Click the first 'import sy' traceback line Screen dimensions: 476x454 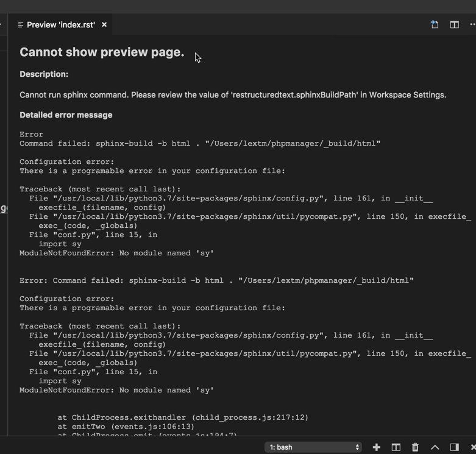(x=60, y=244)
